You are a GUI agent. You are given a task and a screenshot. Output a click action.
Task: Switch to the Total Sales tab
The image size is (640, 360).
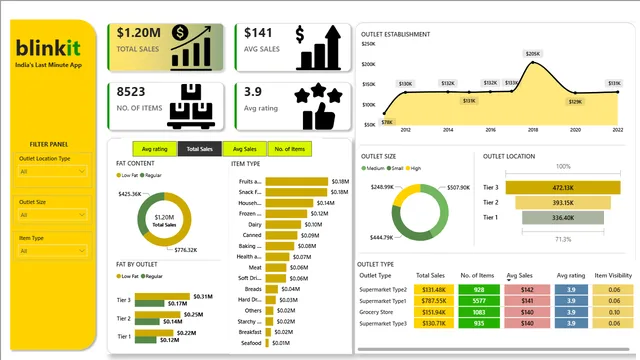tap(200, 149)
